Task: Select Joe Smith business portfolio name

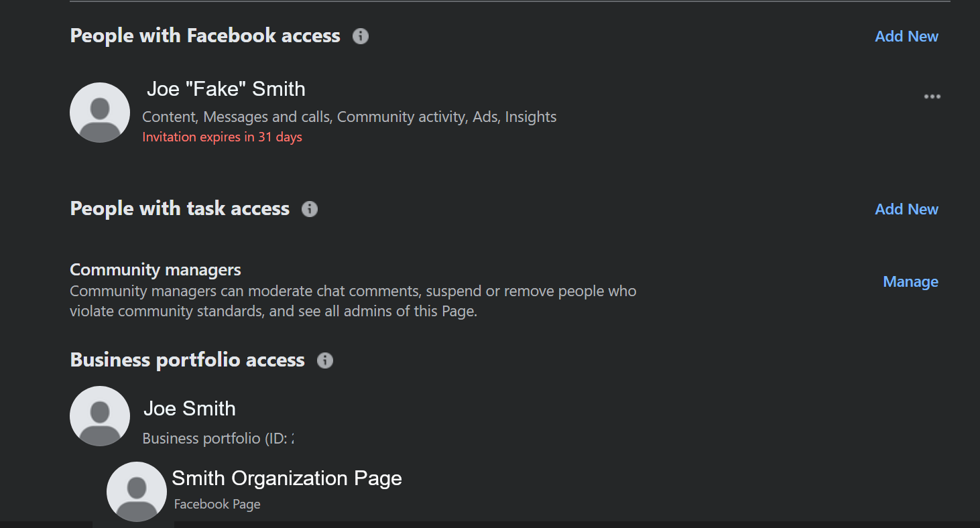Action: (190, 409)
